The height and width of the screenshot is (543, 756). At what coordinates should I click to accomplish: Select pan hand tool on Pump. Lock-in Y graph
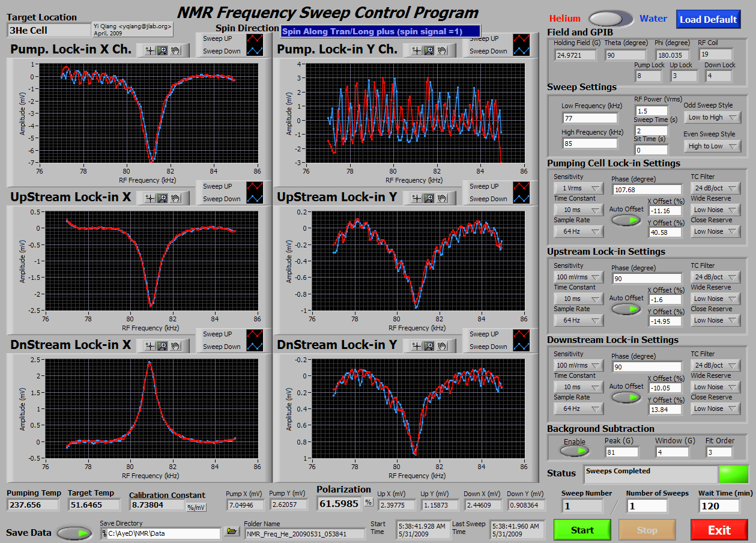(x=442, y=51)
